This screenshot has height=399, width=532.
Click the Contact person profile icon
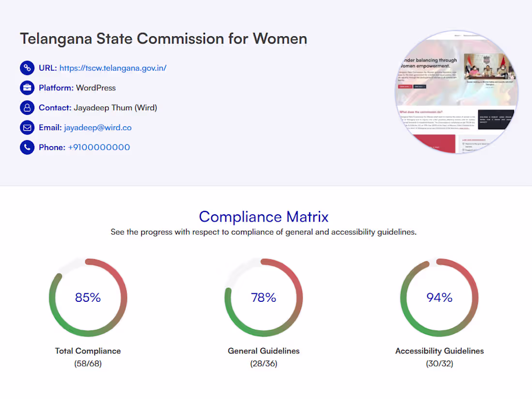click(x=27, y=107)
